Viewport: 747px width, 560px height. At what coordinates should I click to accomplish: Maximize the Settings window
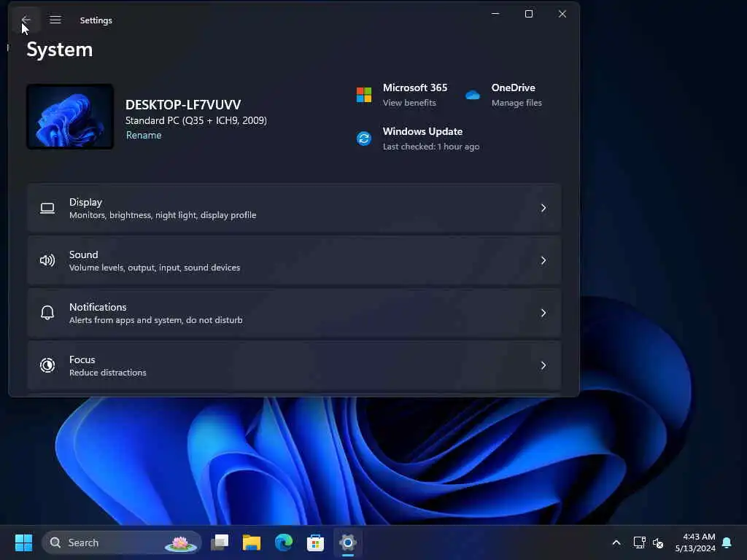[529, 14]
